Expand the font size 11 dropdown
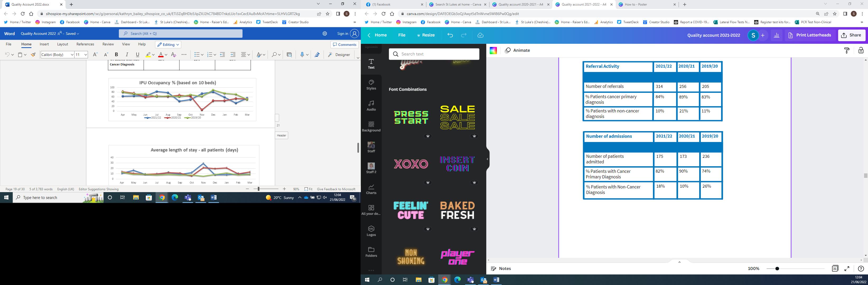The width and height of the screenshot is (868, 285). pyautogui.click(x=86, y=55)
